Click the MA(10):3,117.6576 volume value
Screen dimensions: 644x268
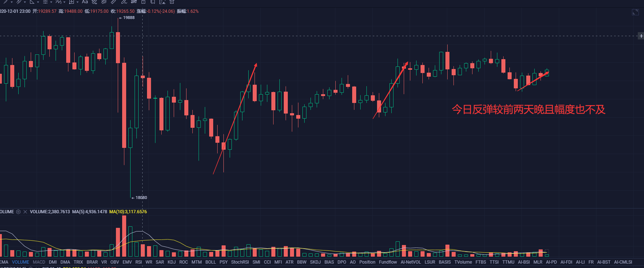[128, 212]
